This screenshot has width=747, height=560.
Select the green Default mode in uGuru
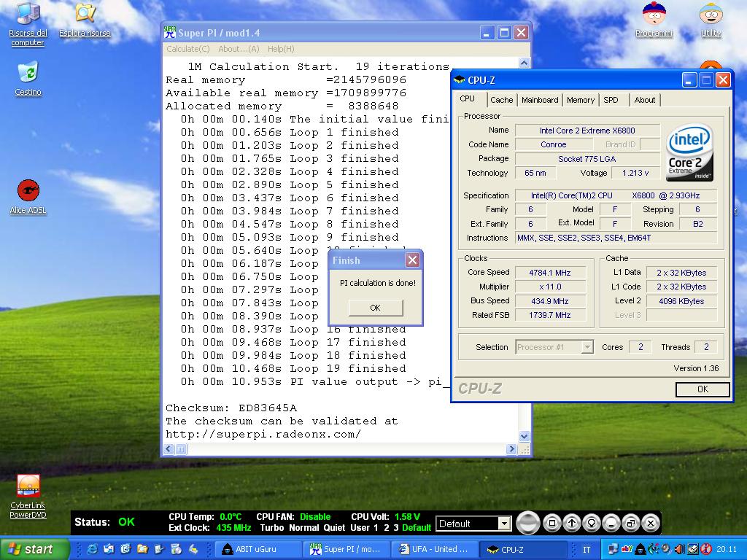(417, 528)
